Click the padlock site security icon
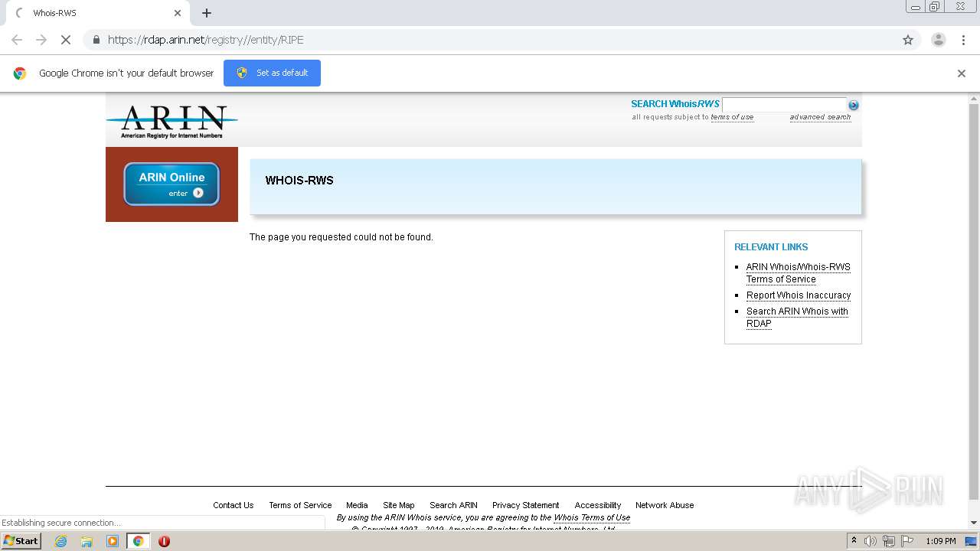The width and height of the screenshot is (980, 551). tap(96, 40)
